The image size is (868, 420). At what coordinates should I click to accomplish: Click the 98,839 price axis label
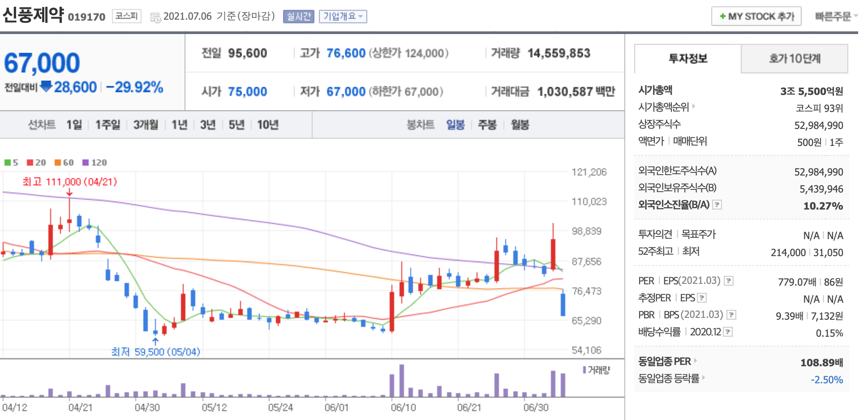coord(586,231)
